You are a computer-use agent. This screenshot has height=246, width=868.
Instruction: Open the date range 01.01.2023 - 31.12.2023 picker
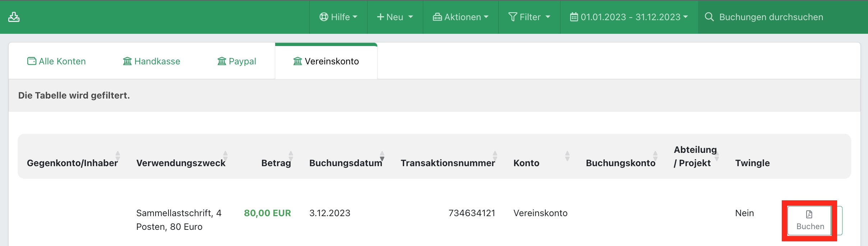(629, 17)
